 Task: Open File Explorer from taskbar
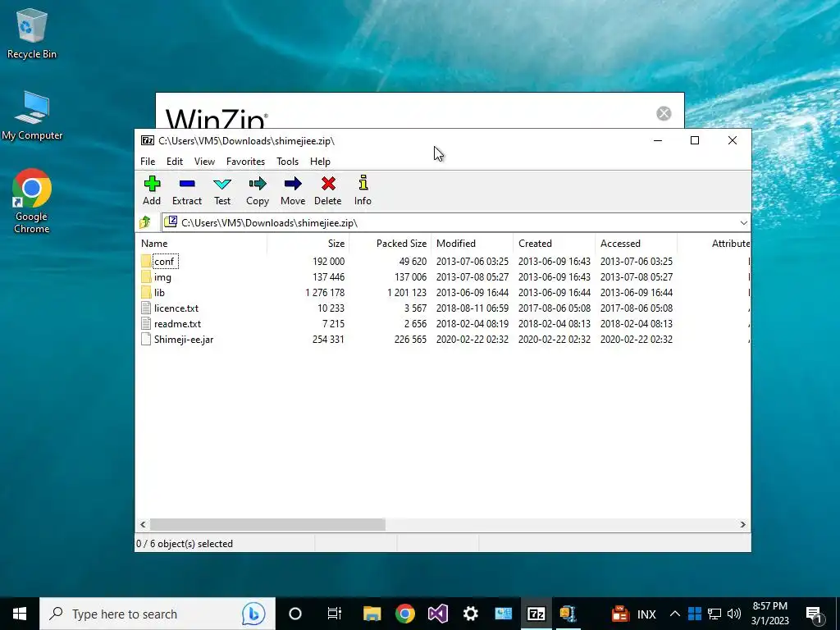point(372,614)
